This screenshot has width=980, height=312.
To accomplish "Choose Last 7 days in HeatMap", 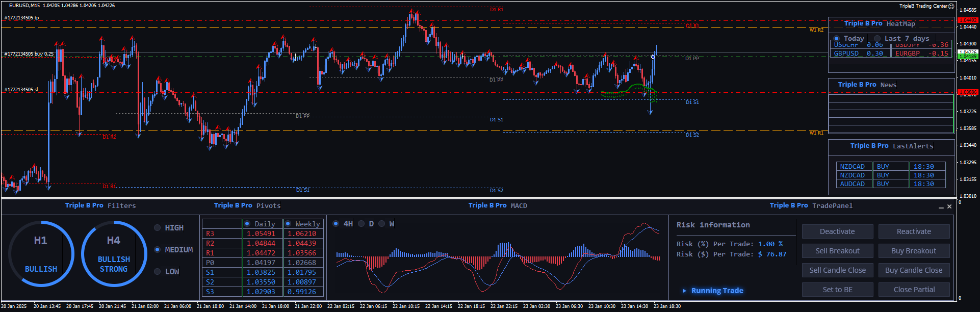I will [877, 39].
